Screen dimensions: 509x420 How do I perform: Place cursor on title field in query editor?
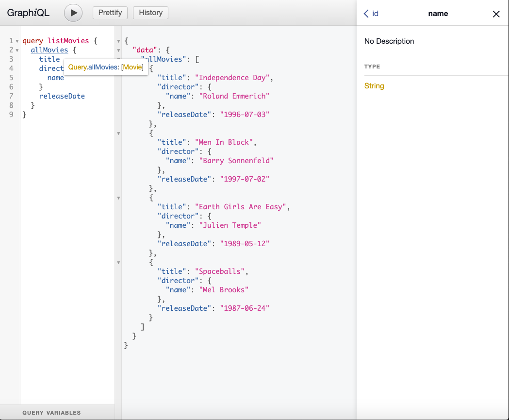click(49, 59)
